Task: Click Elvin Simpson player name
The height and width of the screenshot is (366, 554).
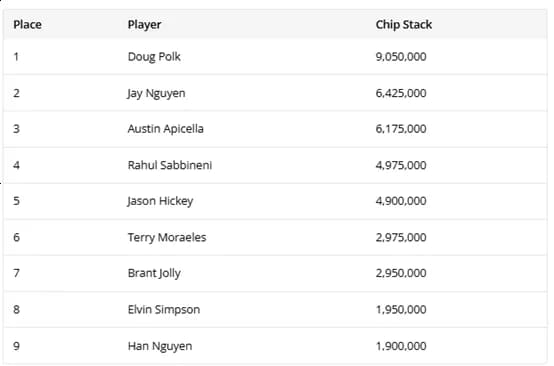Action: click(x=164, y=310)
